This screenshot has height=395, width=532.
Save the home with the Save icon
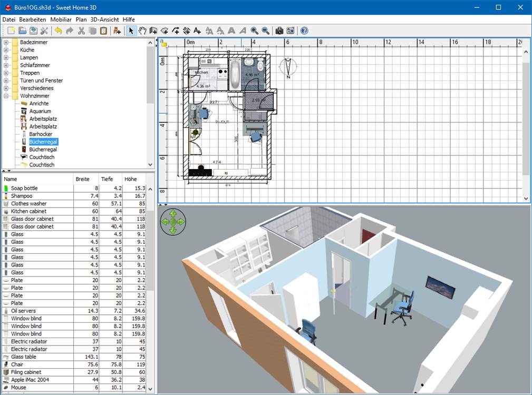click(33, 31)
